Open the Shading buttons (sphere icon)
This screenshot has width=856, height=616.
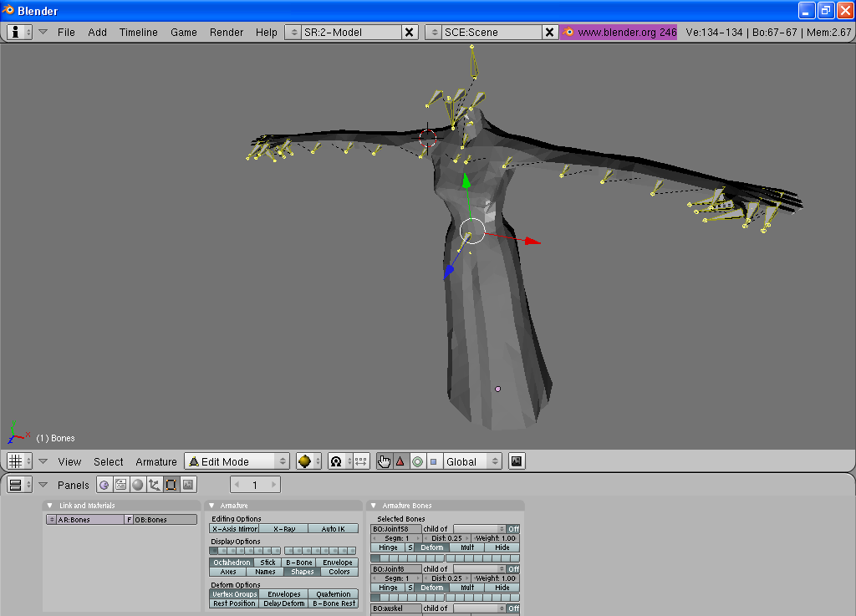click(x=137, y=485)
